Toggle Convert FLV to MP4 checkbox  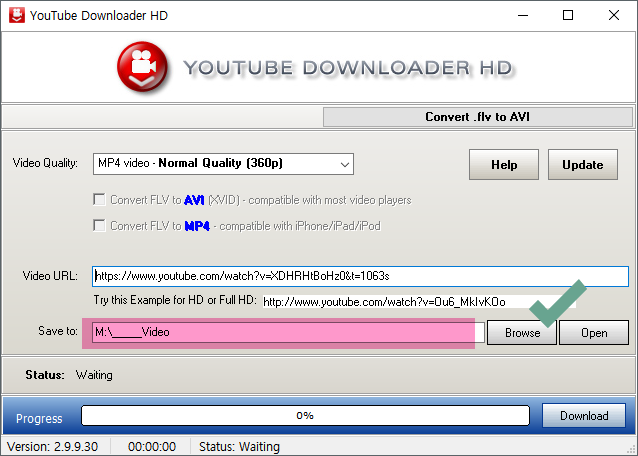[99, 225]
